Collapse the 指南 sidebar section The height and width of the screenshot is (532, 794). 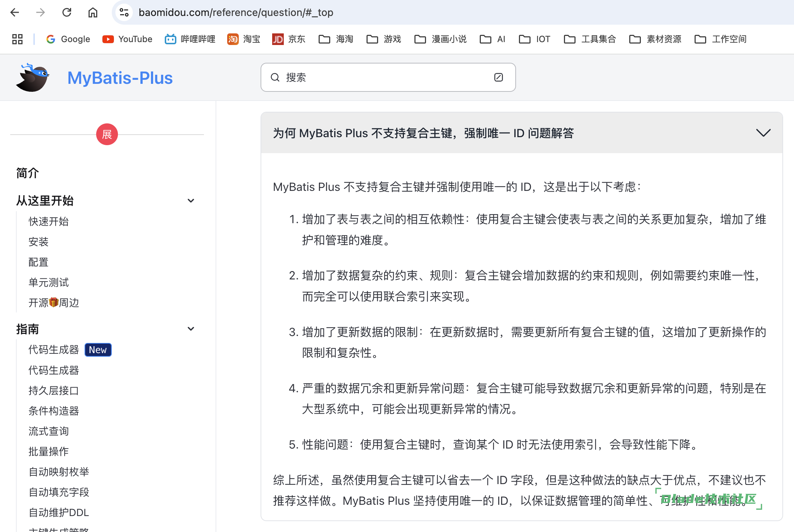[x=191, y=329]
